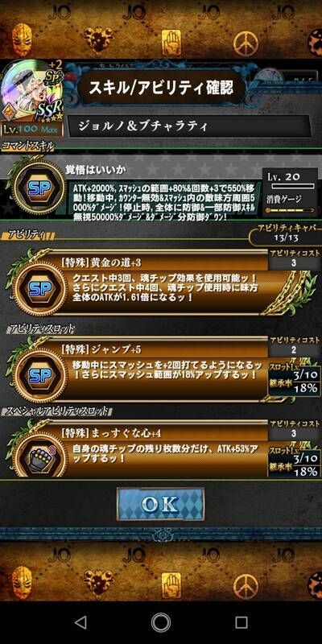Tap the スキル/アビリティ確認 title header
Viewport: 322px width, 644px height.
point(162,87)
